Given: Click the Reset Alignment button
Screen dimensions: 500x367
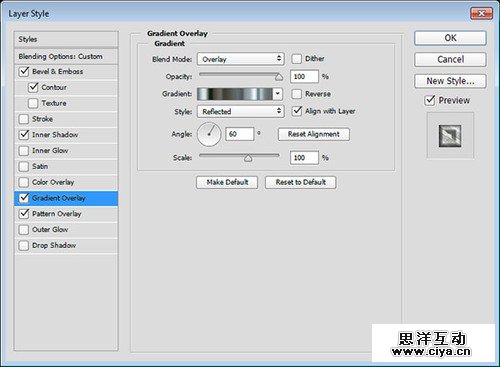Looking at the screenshot, I should (314, 134).
